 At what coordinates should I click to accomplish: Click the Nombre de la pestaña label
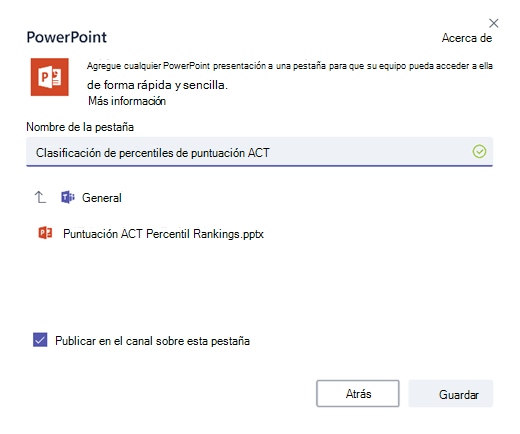80,127
